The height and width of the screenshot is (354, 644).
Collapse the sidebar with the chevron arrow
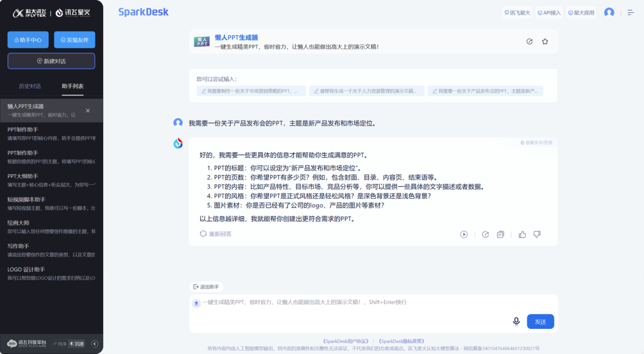[94, 344]
